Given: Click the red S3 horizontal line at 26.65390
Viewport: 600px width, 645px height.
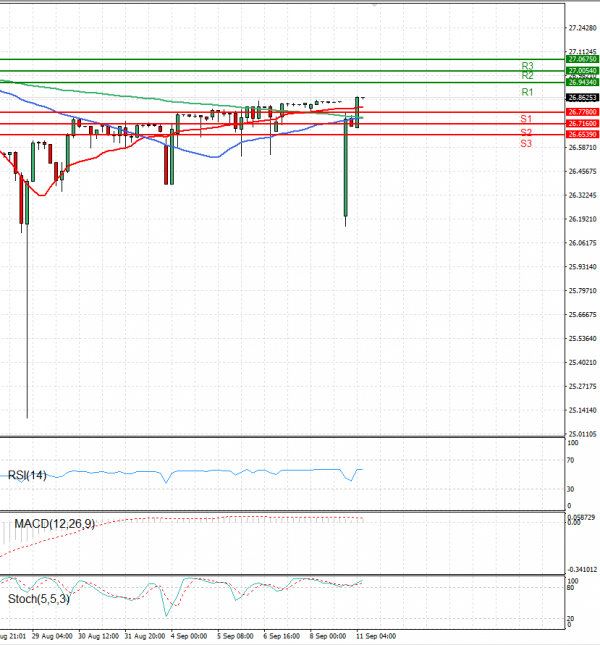Looking at the screenshot, I should [x=282, y=135].
